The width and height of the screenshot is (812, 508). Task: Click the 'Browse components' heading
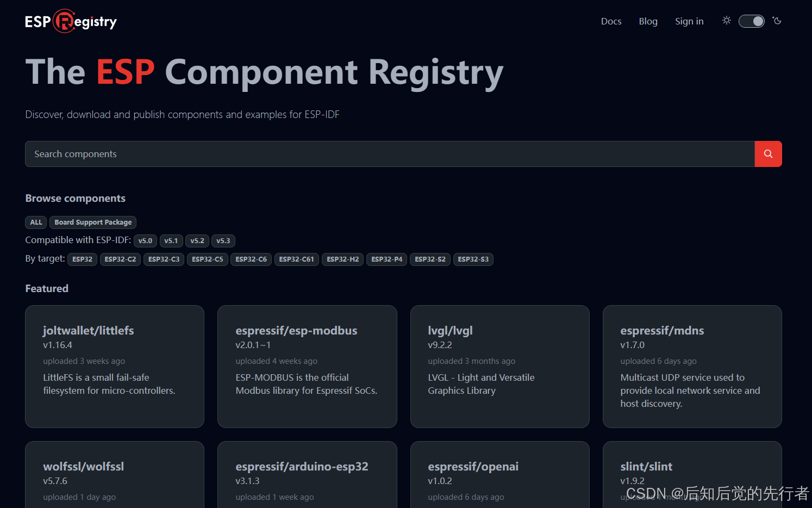(x=76, y=199)
